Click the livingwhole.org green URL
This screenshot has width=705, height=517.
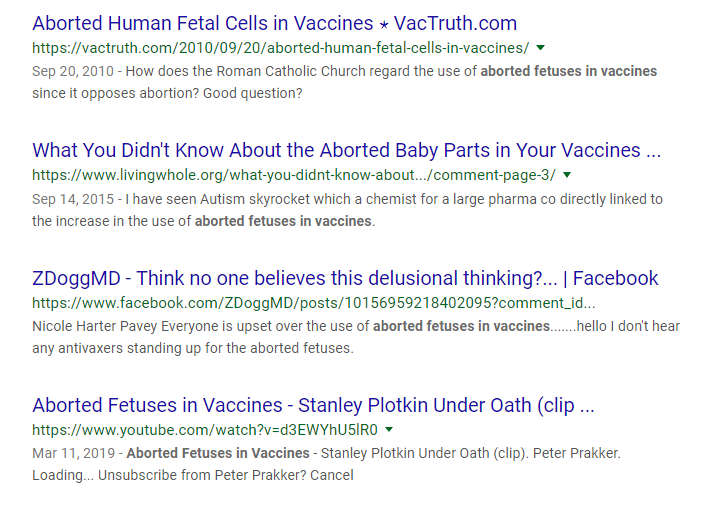[x=293, y=175]
